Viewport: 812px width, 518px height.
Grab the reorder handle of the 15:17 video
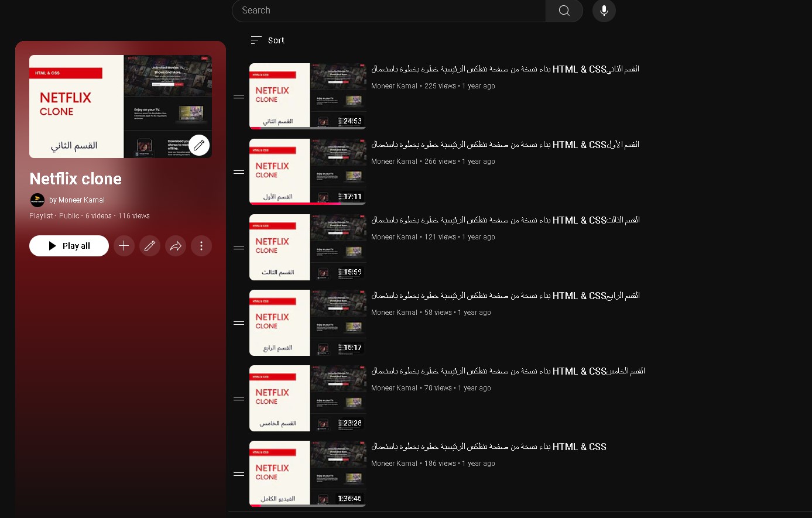click(x=239, y=323)
